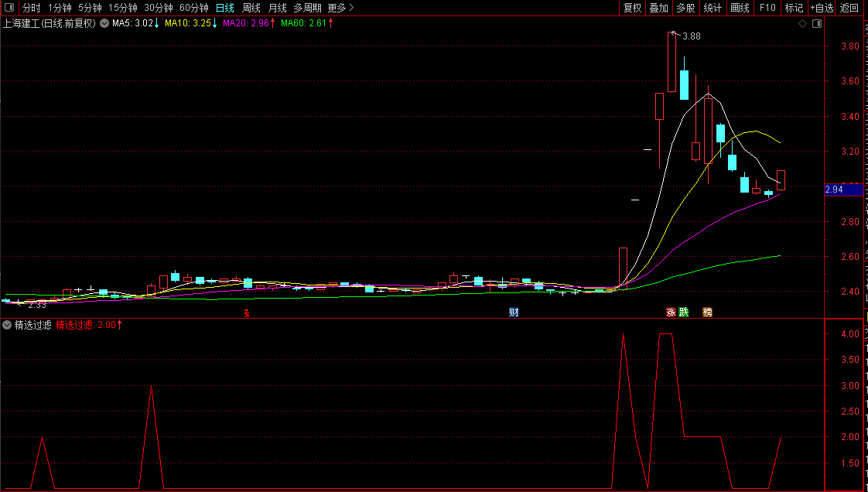The width and height of the screenshot is (868, 492).
Task: Click the 涨 limit-up marker icon
Action: [x=671, y=313]
